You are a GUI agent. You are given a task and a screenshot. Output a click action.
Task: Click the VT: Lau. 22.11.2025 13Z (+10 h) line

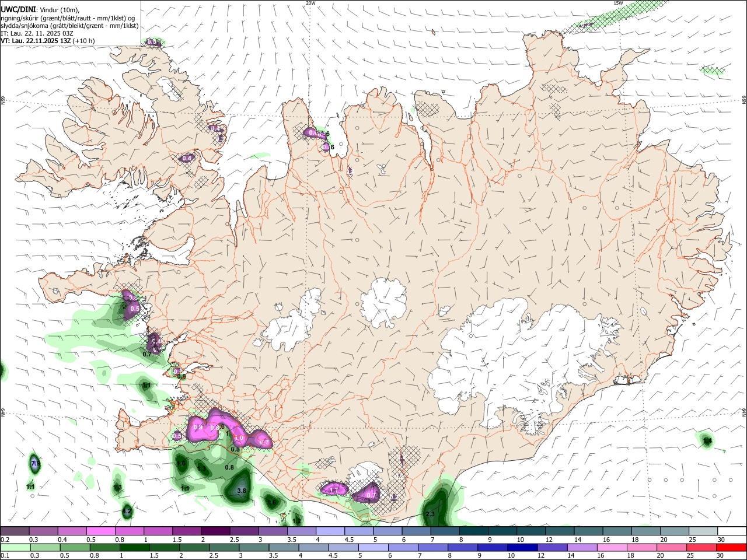tap(47, 41)
